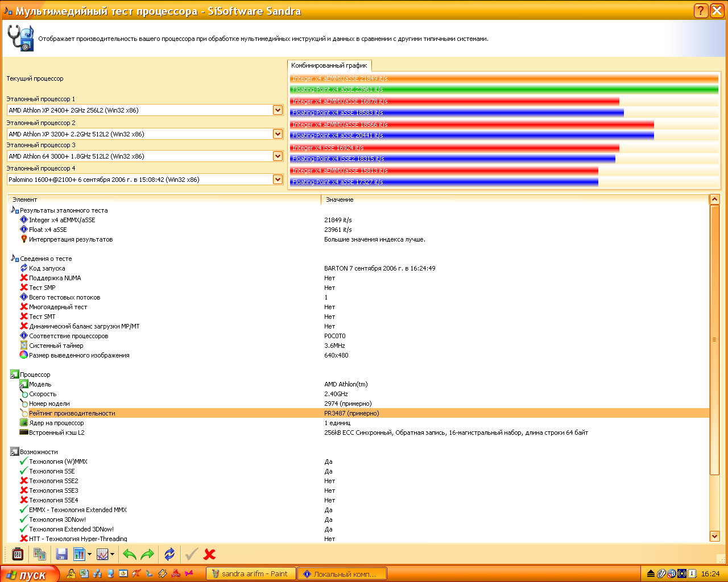This screenshot has height=582, width=728.
Task: Select the Рейтинг производительности row
Action: click(72, 413)
